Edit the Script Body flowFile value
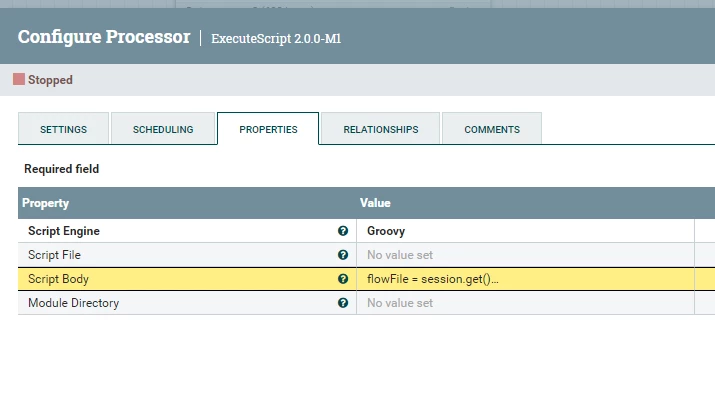The image size is (715, 406). click(x=525, y=279)
